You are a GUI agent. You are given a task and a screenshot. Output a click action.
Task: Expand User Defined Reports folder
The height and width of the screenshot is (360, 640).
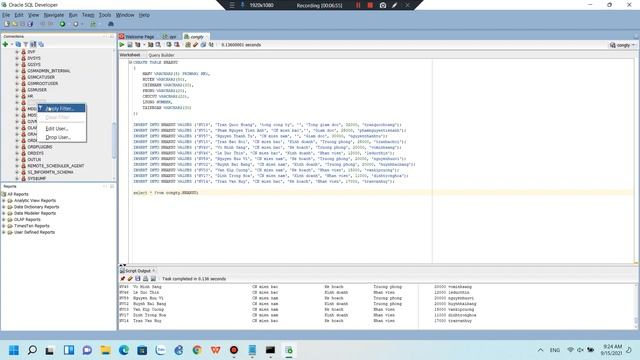(x=4, y=232)
